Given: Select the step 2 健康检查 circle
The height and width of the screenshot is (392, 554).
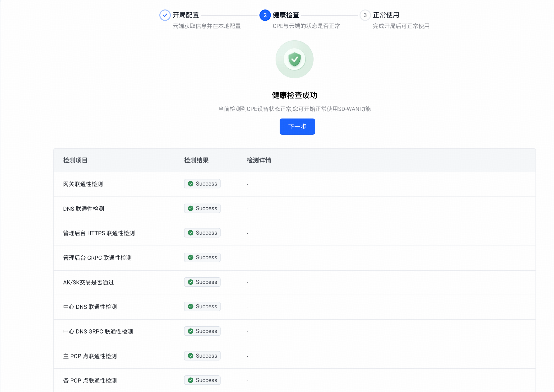Looking at the screenshot, I should pyautogui.click(x=265, y=15).
